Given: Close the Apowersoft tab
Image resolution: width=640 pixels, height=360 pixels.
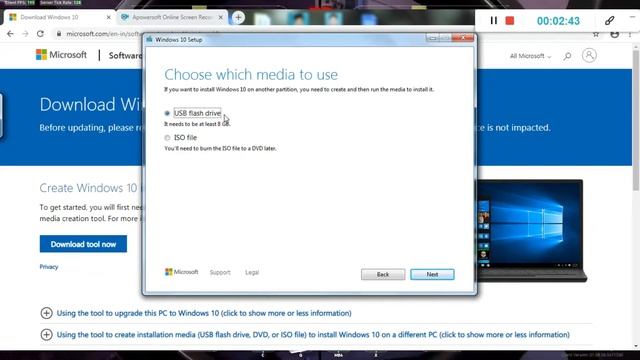Looking at the screenshot, I should [221, 17].
